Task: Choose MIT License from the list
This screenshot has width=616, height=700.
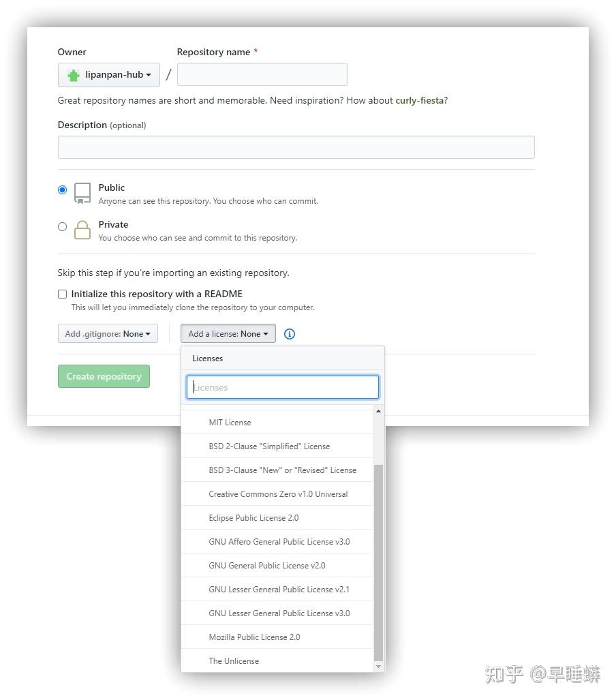Action: [230, 423]
